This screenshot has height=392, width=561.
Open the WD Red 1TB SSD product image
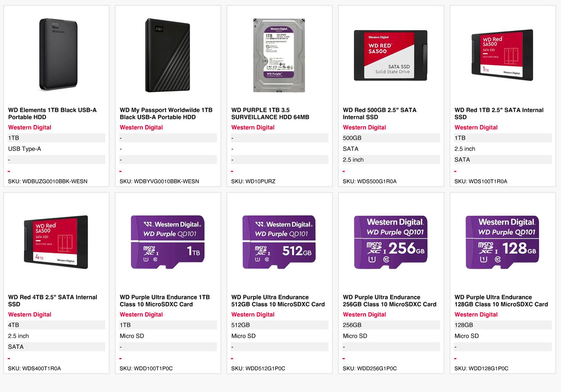tap(502, 55)
